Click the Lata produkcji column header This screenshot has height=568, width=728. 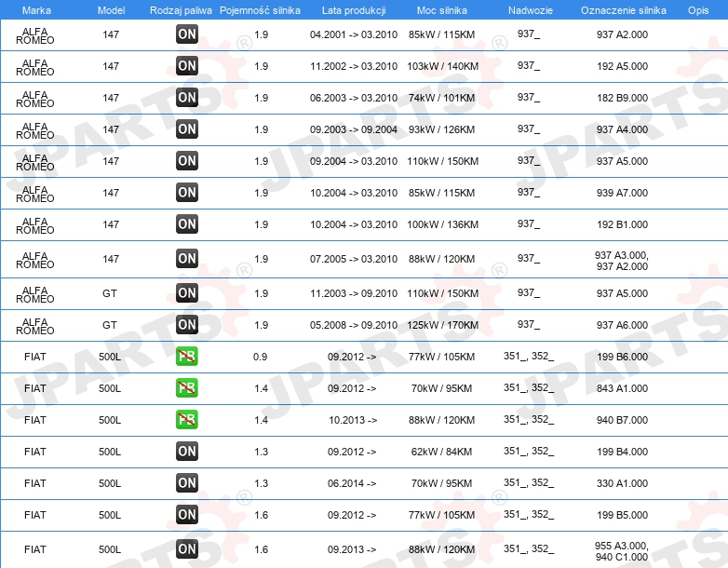(x=354, y=10)
